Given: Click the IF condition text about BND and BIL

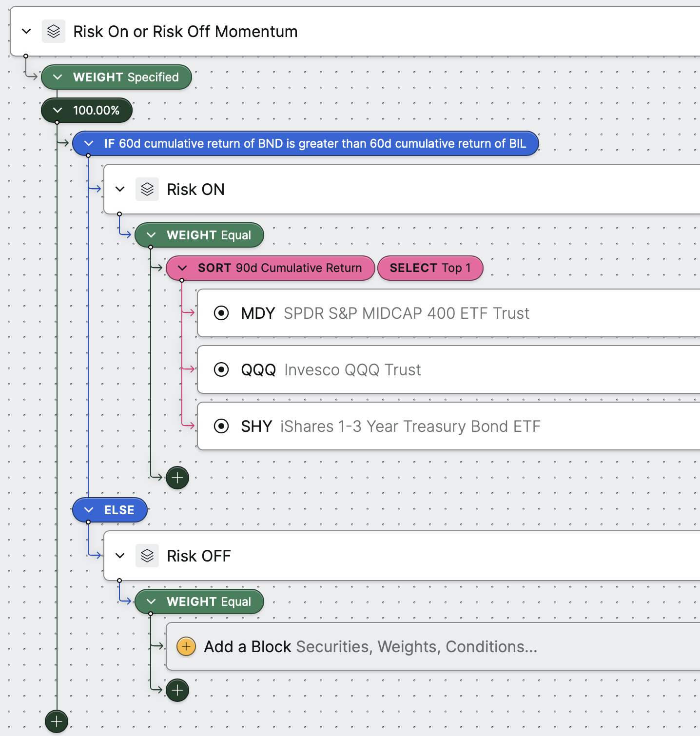Looking at the screenshot, I should point(315,143).
